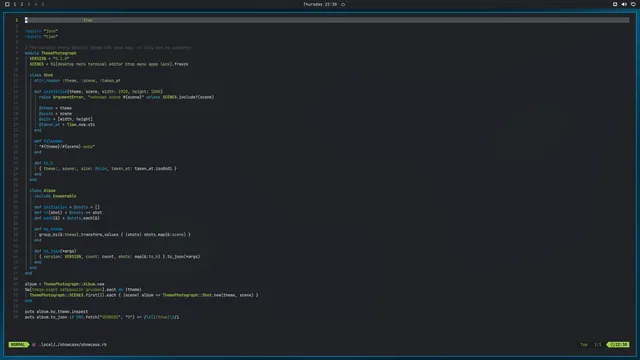Click the def filename line
This screenshot has width=640, height=360.
point(48,141)
